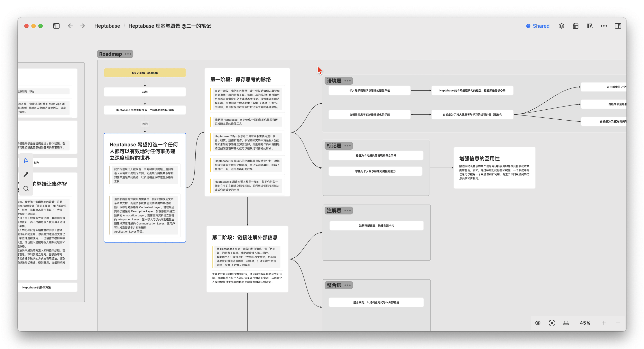Screen dimensions: 644x349
Task: Select the highlighted Heptabase 希望打造 card
Action: [x=145, y=188]
